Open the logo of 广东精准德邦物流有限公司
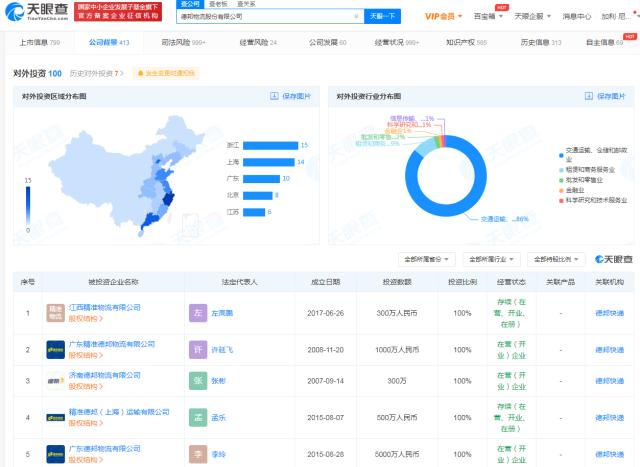Image resolution: width=640 pixels, height=467 pixels. coord(56,350)
